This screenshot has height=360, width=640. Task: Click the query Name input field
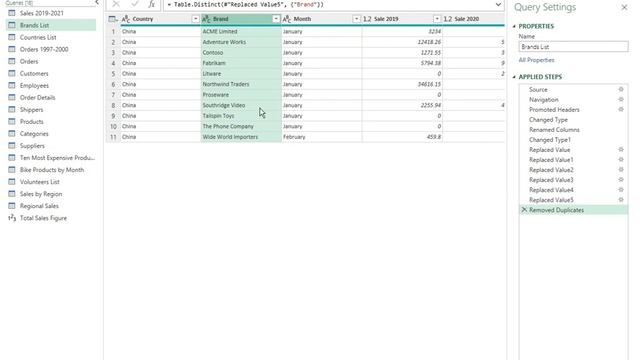click(573, 47)
